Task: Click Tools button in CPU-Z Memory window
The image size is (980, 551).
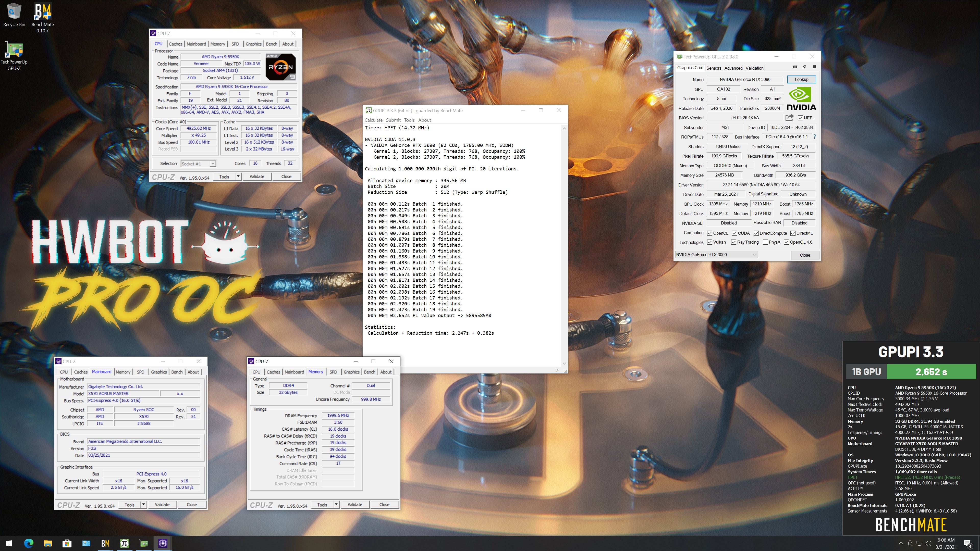Action: point(322,505)
